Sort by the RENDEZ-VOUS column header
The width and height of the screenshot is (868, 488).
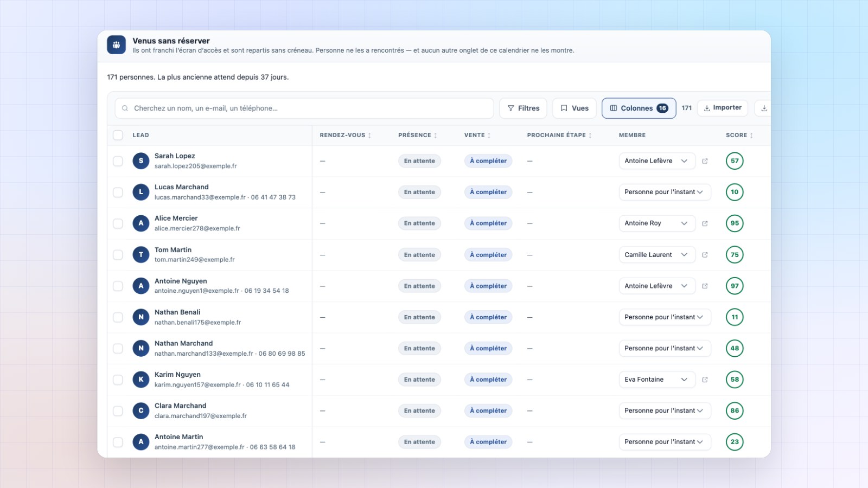click(346, 135)
